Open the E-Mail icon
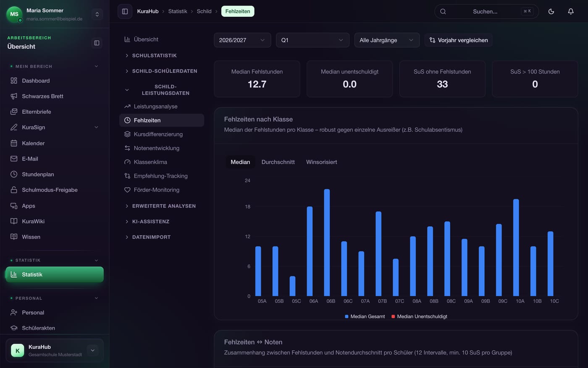 click(x=14, y=159)
